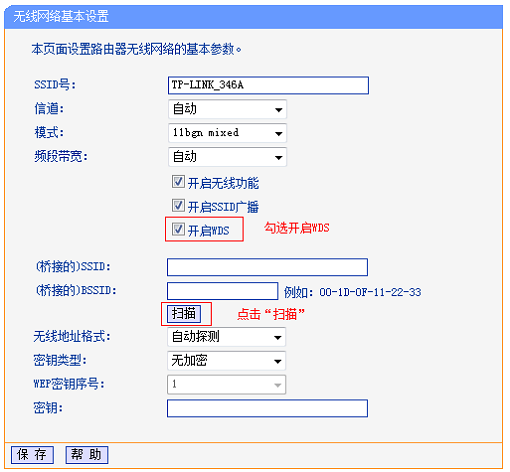Open the WEP密钥序号 dropdown

(x=226, y=385)
